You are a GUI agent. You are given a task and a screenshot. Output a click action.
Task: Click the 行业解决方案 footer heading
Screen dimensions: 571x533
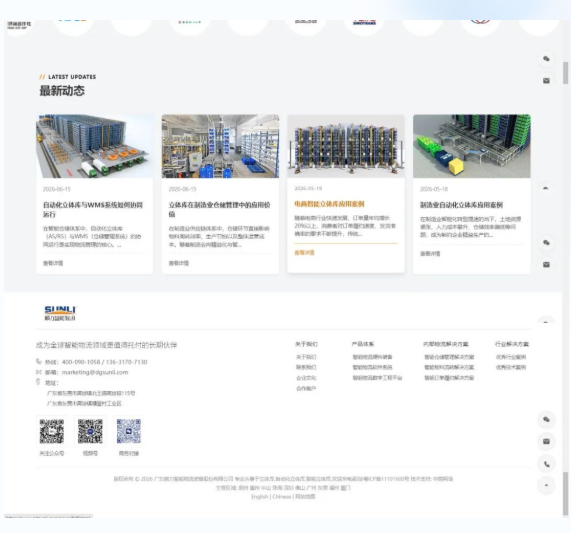[512, 344]
